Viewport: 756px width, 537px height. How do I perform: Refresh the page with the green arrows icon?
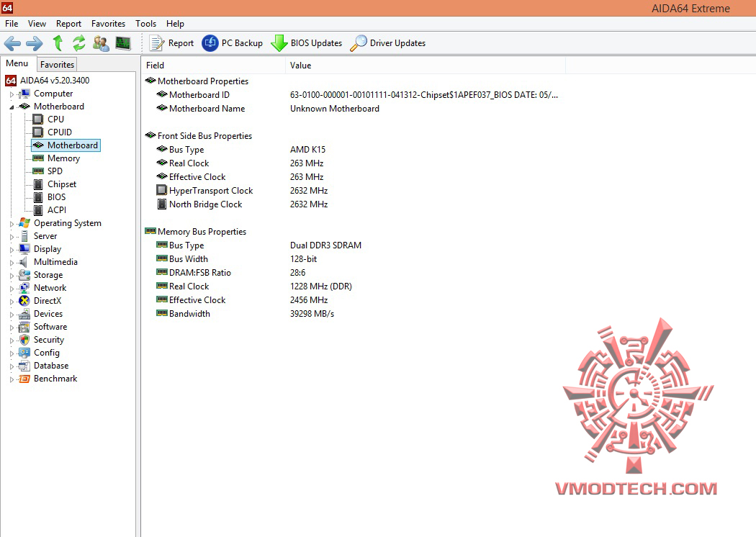pyautogui.click(x=79, y=43)
